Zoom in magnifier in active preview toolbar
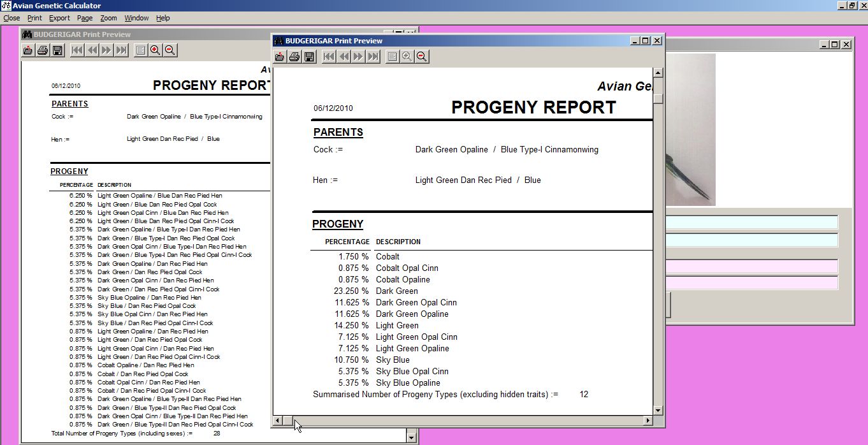The width and height of the screenshot is (868, 445). (x=407, y=57)
